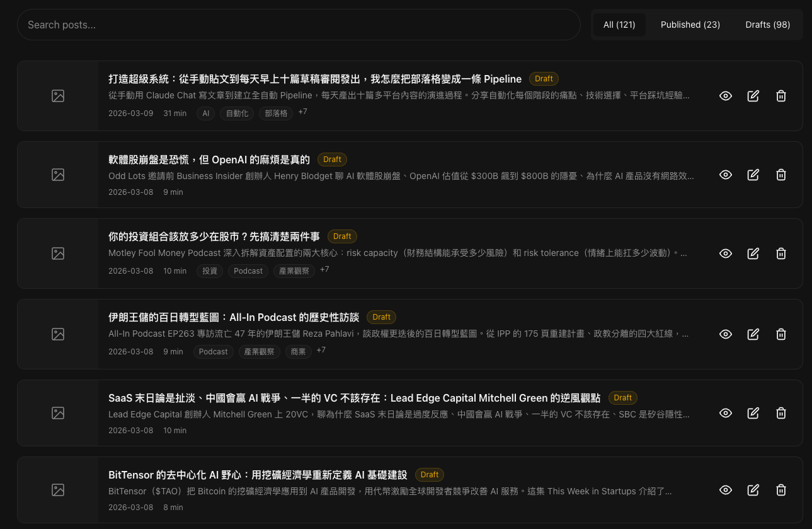Select the All (121) filter tab
812x529 pixels.
619,25
